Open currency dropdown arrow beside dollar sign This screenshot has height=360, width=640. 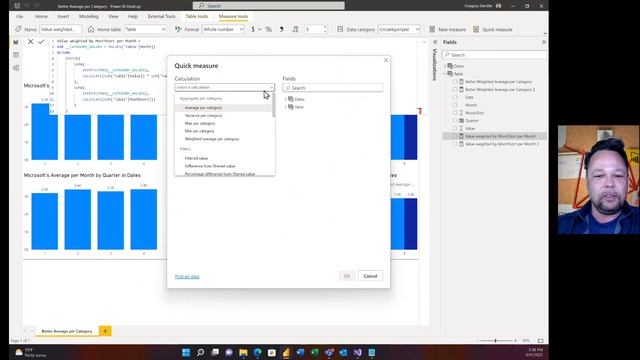pos(260,29)
